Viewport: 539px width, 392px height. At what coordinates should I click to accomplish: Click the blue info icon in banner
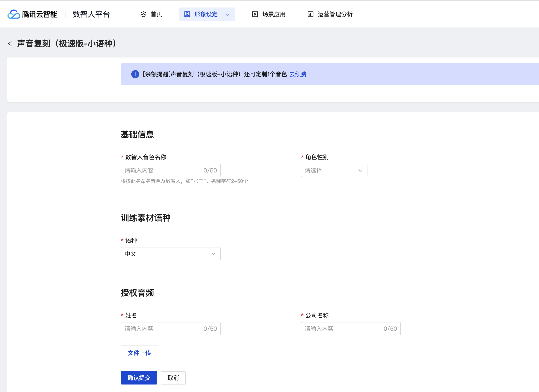tap(135, 74)
